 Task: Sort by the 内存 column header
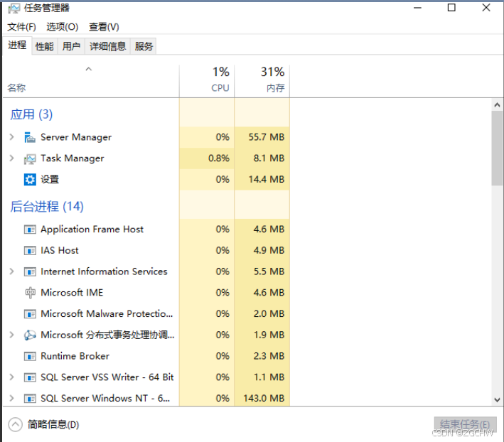pos(262,81)
